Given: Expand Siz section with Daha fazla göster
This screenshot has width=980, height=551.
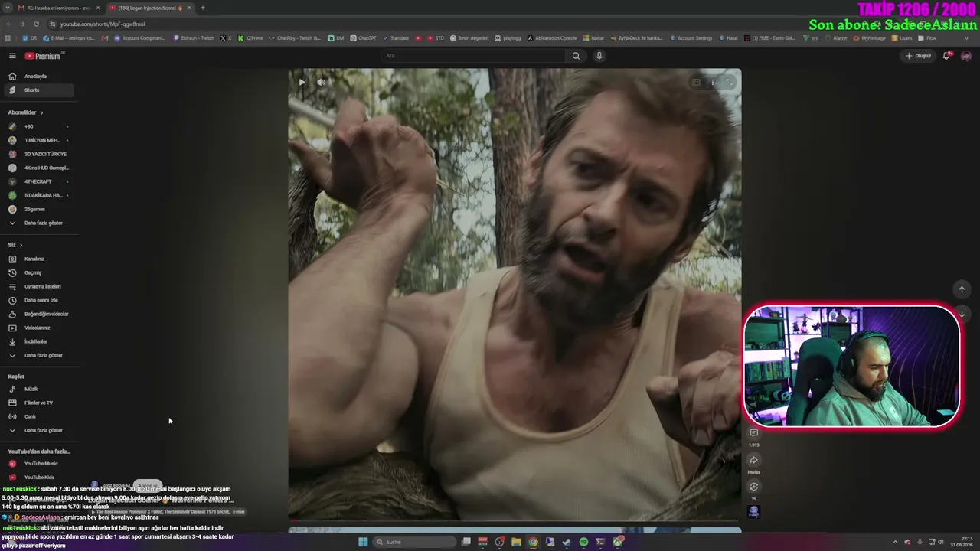Looking at the screenshot, I should pyautogui.click(x=38, y=355).
